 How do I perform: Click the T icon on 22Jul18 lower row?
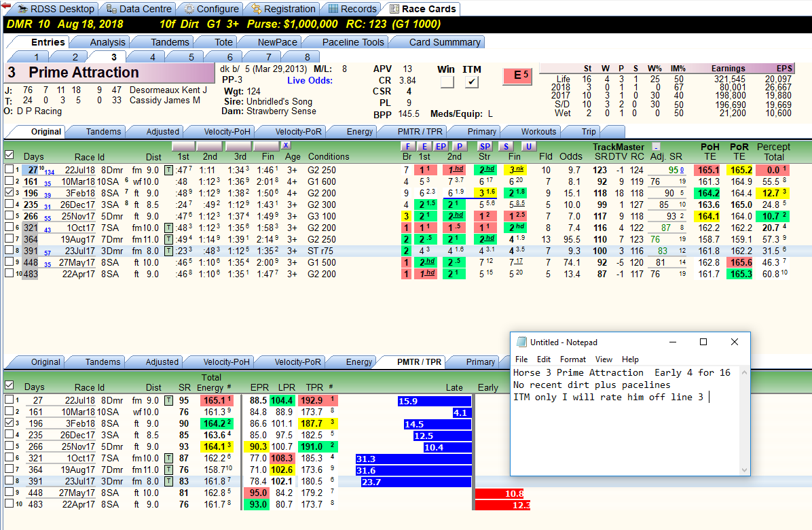tap(168, 400)
